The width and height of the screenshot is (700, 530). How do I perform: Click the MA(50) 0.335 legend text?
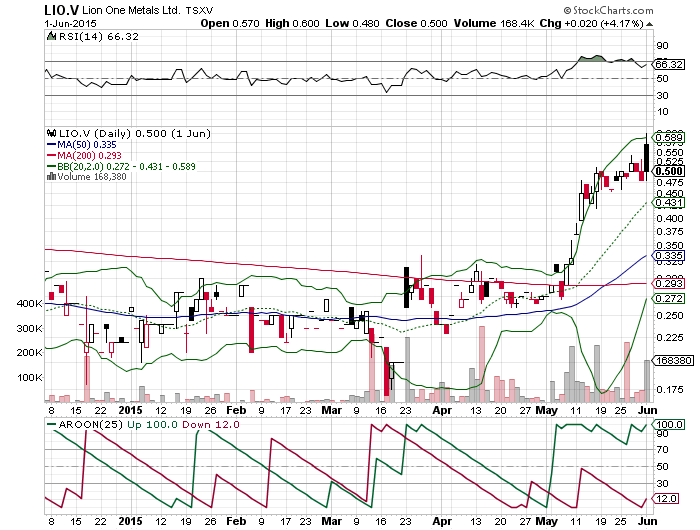87,145
